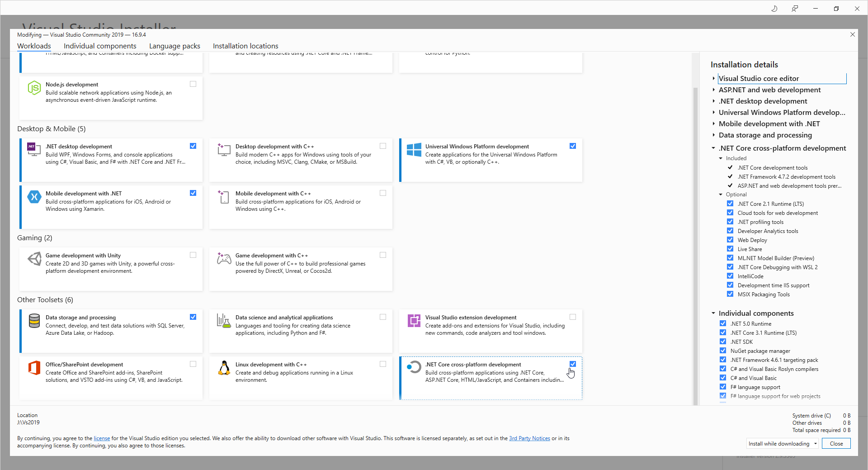Uncheck the NuGet package manager component

tap(723, 351)
